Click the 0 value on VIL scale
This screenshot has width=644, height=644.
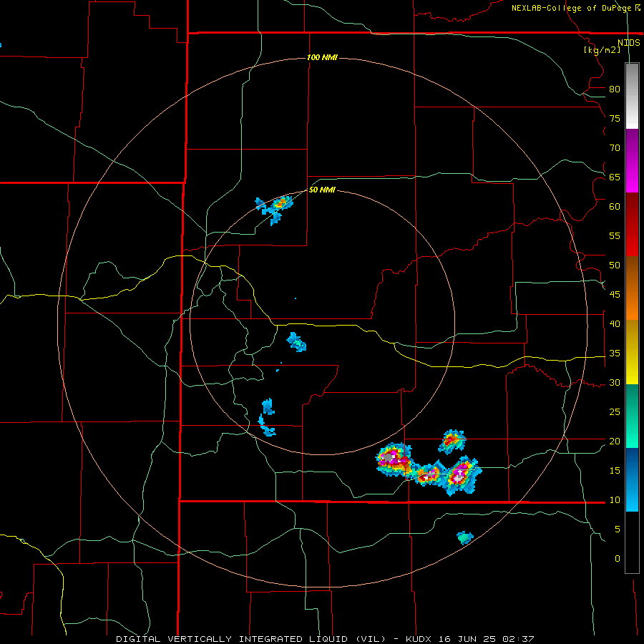click(x=617, y=559)
